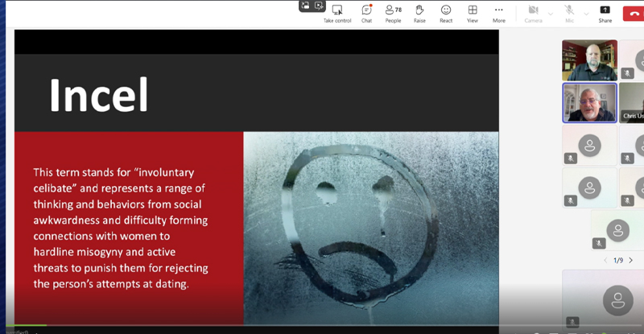Image resolution: width=644 pixels, height=334 pixels.
Task: Open the View layout options
Action: 473,14
